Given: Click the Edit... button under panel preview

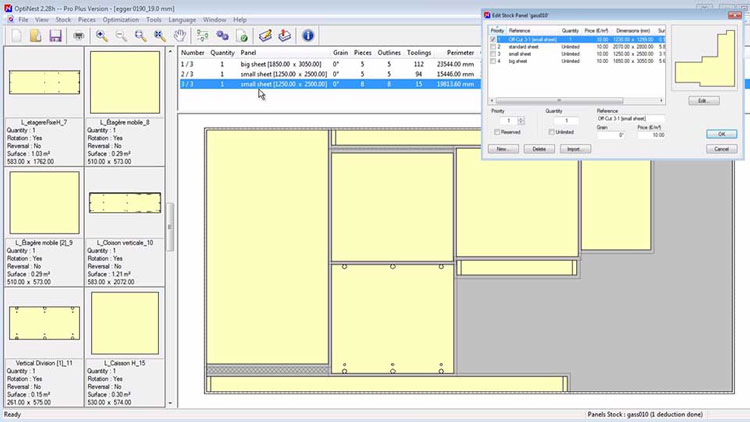Looking at the screenshot, I should tap(704, 100).
